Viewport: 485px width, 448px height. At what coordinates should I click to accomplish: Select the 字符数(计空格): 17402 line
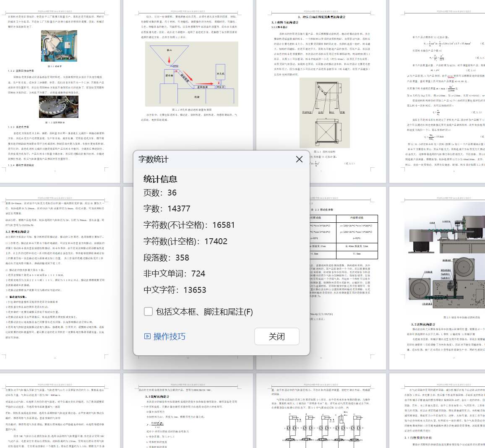(185, 242)
